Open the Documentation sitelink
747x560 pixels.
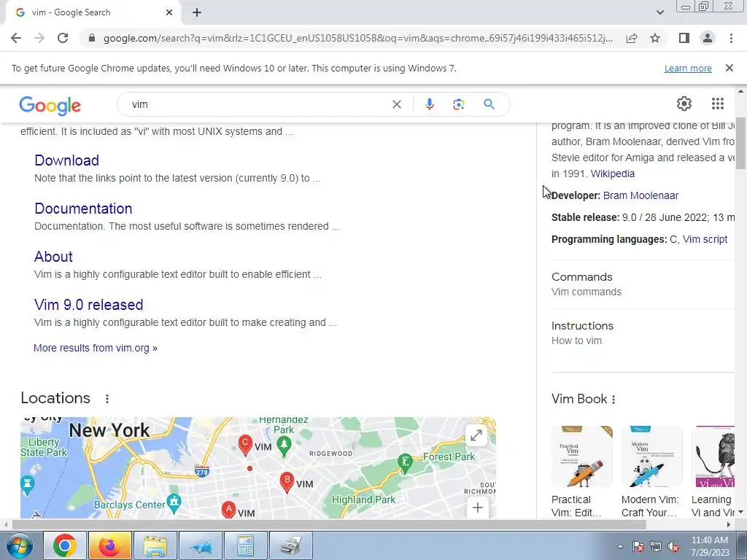(x=83, y=209)
